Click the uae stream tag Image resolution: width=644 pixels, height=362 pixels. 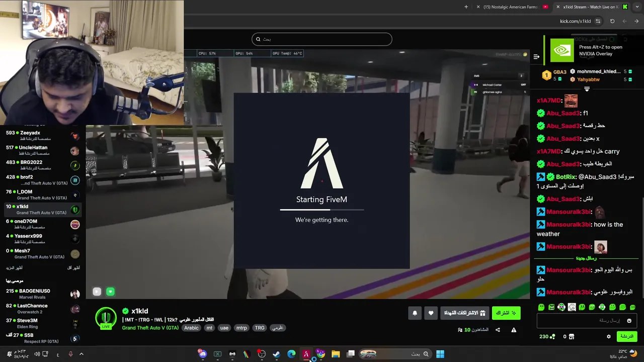[224, 328]
